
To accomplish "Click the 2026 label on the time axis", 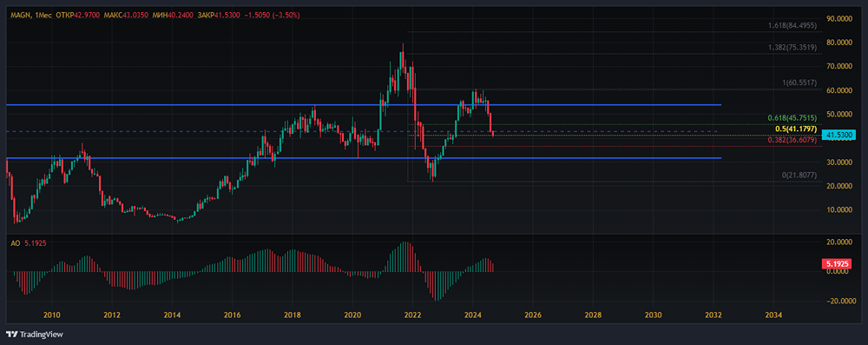I will (x=533, y=315).
